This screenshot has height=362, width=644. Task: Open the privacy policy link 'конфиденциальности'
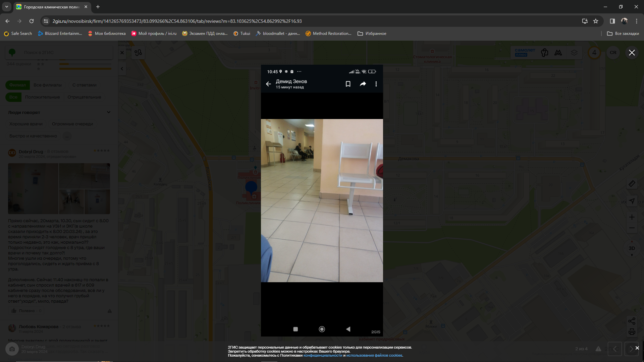click(x=323, y=356)
